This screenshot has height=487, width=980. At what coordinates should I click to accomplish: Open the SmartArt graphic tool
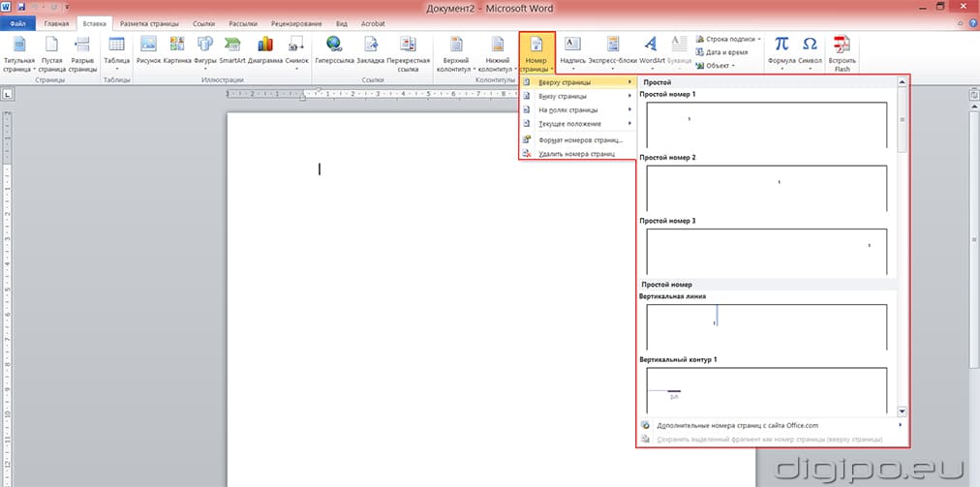tap(232, 50)
